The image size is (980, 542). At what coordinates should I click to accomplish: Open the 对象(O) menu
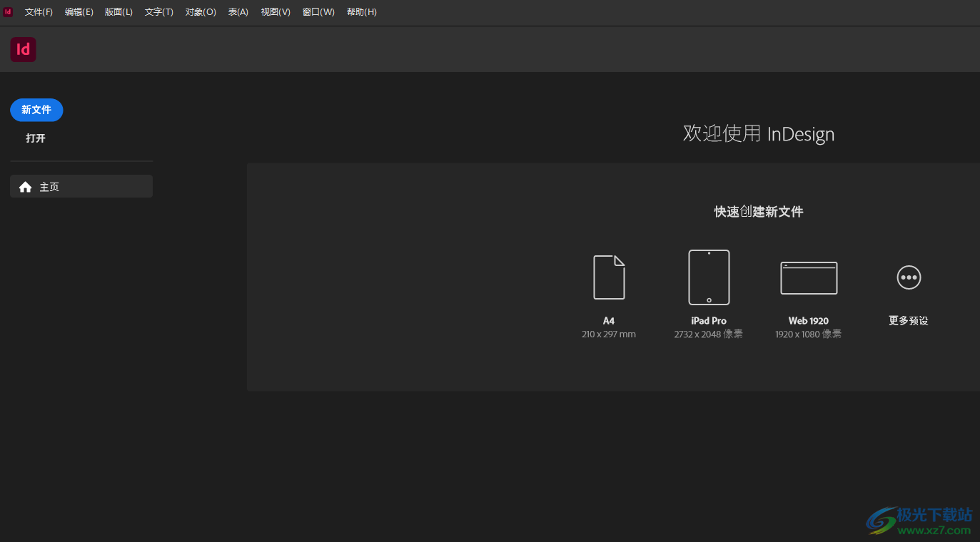click(201, 12)
